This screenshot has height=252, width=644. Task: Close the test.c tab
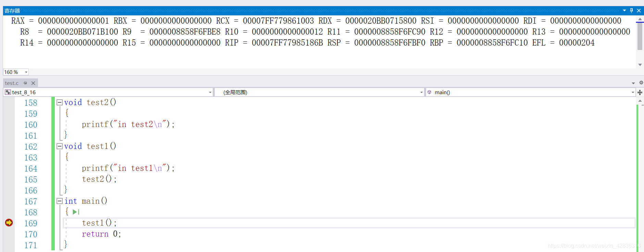[33, 83]
